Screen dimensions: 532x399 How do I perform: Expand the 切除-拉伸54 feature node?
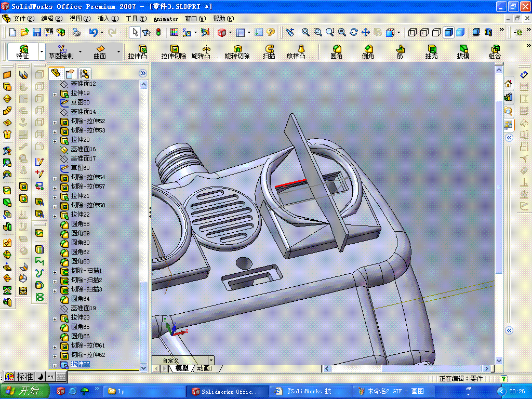55,179
